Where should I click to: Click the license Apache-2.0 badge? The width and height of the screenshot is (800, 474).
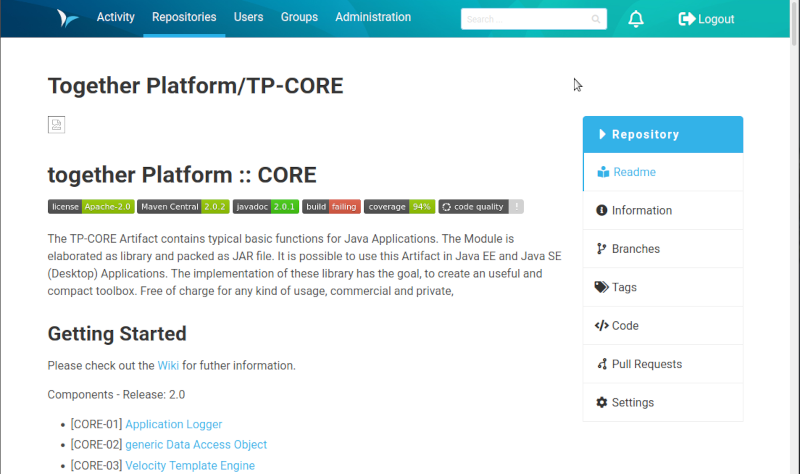coord(91,207)
